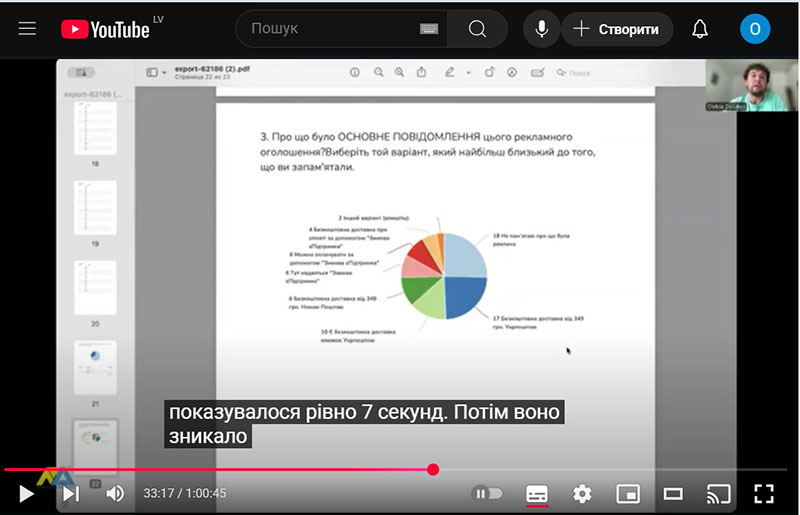Toggle the autoplay switch
The height and width of the screenshot is (515, 800).
[x=488, y=493]
